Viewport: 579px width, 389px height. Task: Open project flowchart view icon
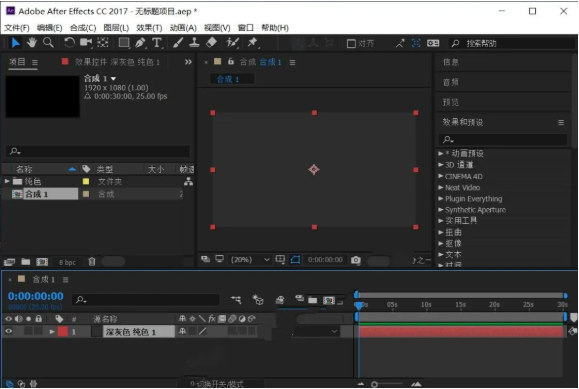(188, 181)
